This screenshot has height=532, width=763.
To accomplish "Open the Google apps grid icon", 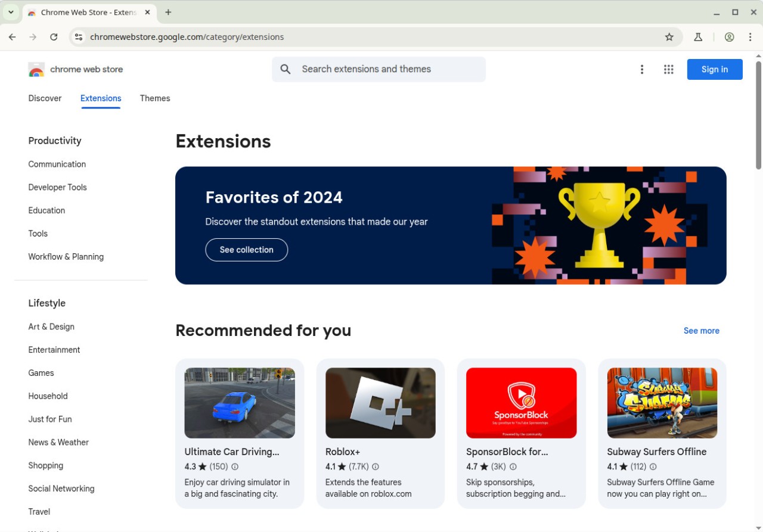I will coord(668,69).
